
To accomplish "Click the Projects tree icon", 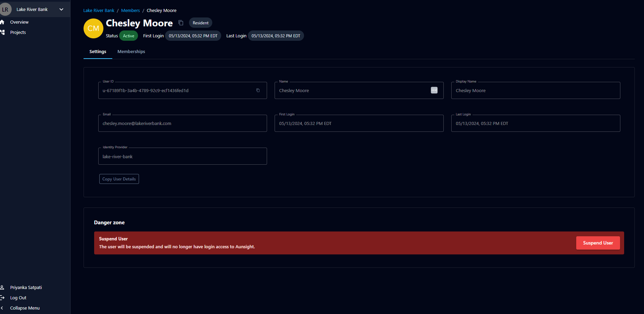I will coord(2,32).
